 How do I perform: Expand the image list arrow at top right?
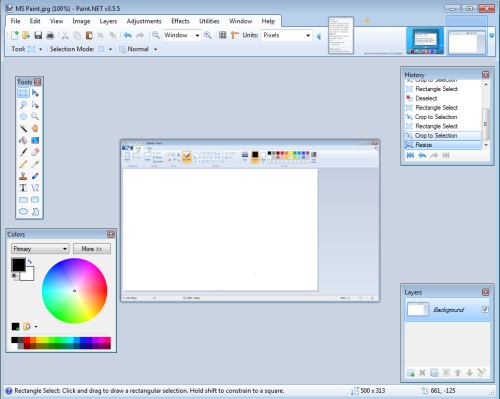click(x=492, y=36)
